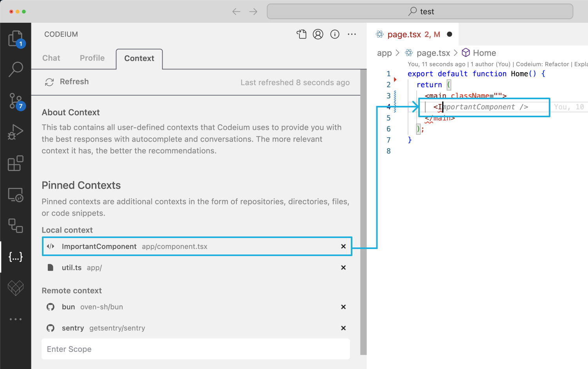Select bun oven-sh/bun remote context
Image resolution: width=588 pixels, height=369 pixels.
[x=196, y=307]
